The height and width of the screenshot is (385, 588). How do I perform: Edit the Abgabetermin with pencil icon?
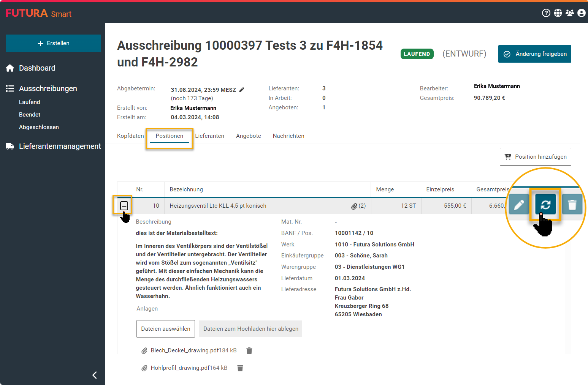click(241, 90)
